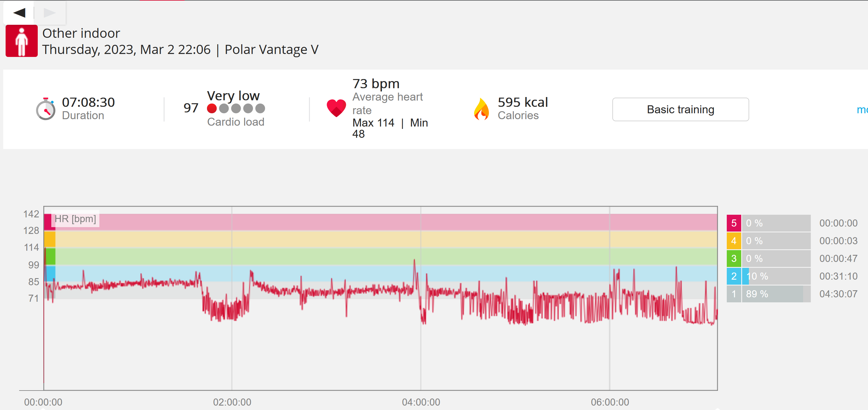Click the 06:00:00 timeline marker

click(x=610, y=402)
